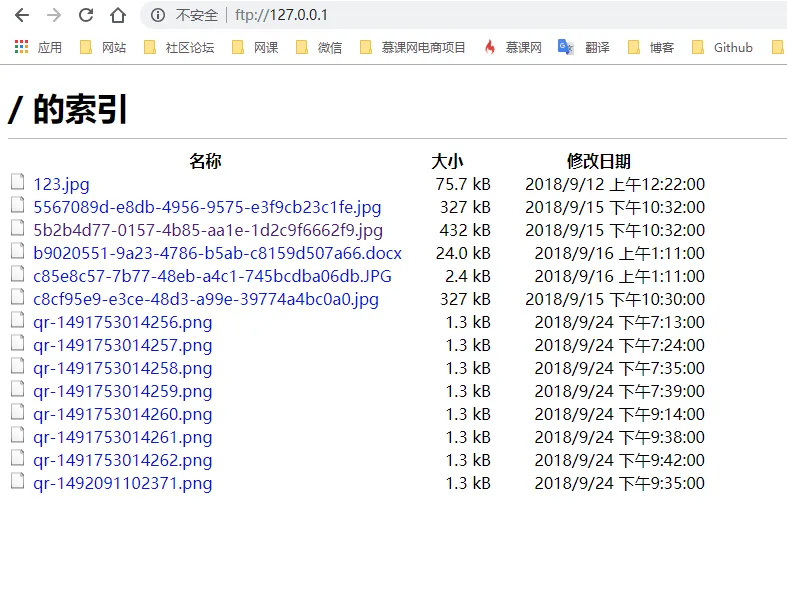Click the 名称 column header
The image size is (787, 594).
(x=205, y=161)
